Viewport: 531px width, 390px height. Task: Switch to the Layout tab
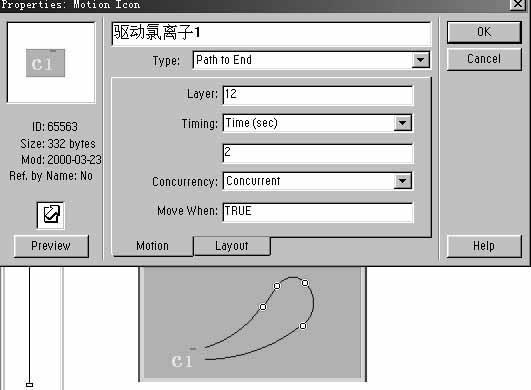coord(232,246)
